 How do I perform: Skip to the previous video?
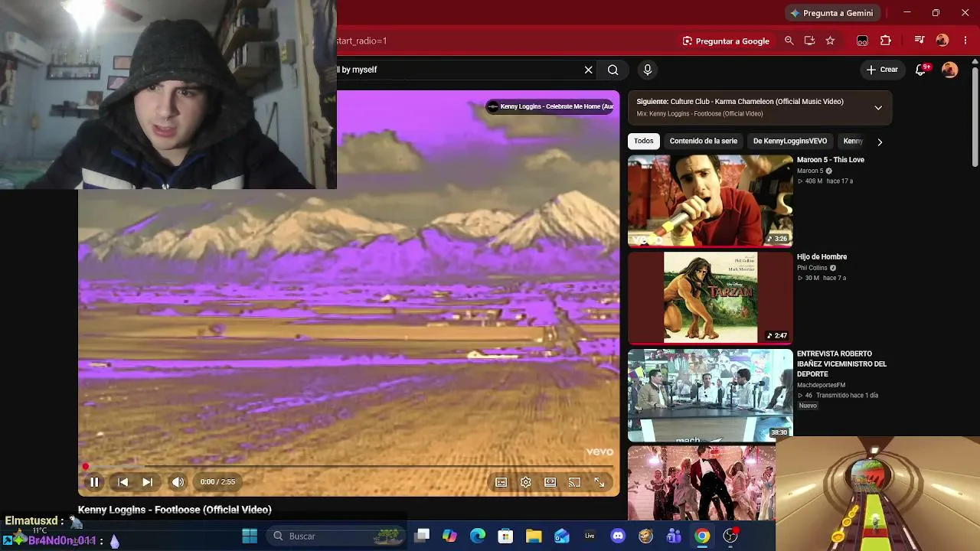(122, 482)
